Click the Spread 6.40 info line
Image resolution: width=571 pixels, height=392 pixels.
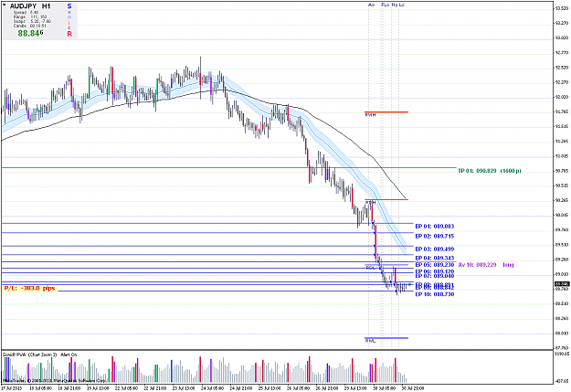pos(26,13)
